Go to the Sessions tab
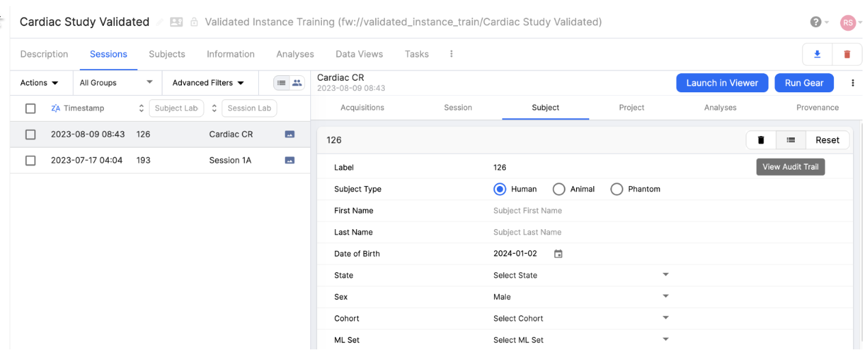868x361 pixels. click(109, 54)
